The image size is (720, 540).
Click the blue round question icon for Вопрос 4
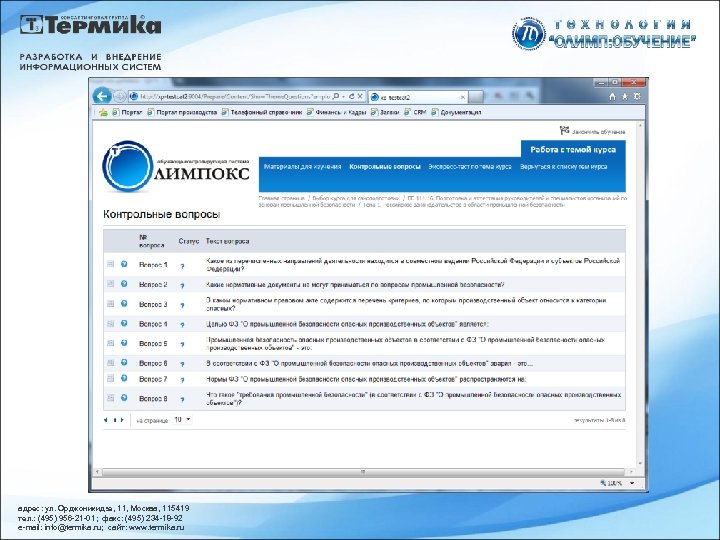click(x=124, y=323)
